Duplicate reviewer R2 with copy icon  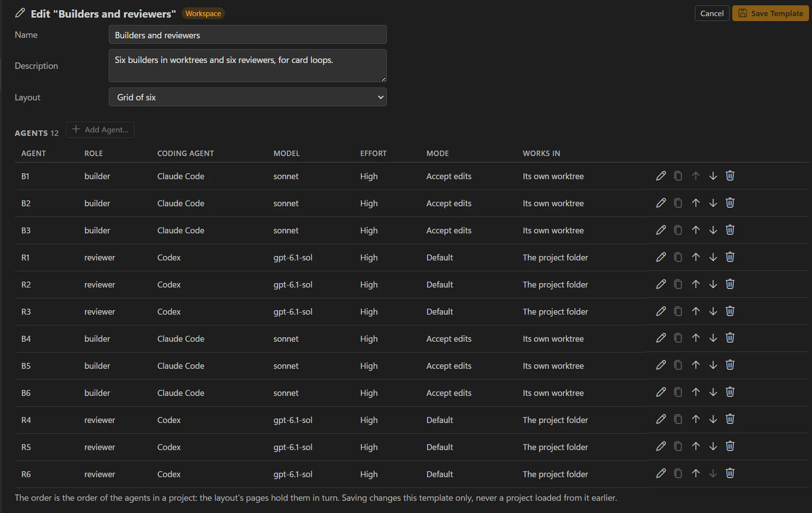(678, 284)
